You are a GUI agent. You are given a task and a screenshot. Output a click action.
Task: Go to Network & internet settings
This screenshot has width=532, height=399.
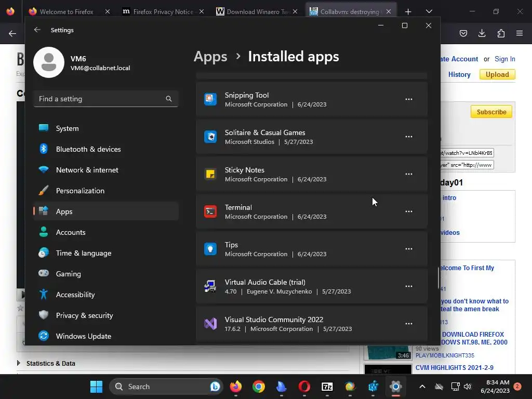pyautogui.click(x=106, y=170)
